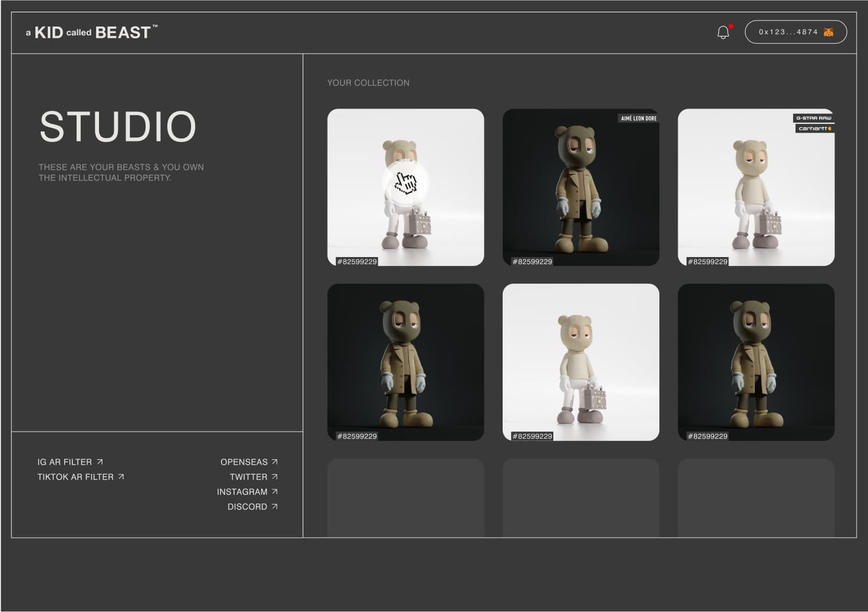Open the notification bell

[723, 32]
